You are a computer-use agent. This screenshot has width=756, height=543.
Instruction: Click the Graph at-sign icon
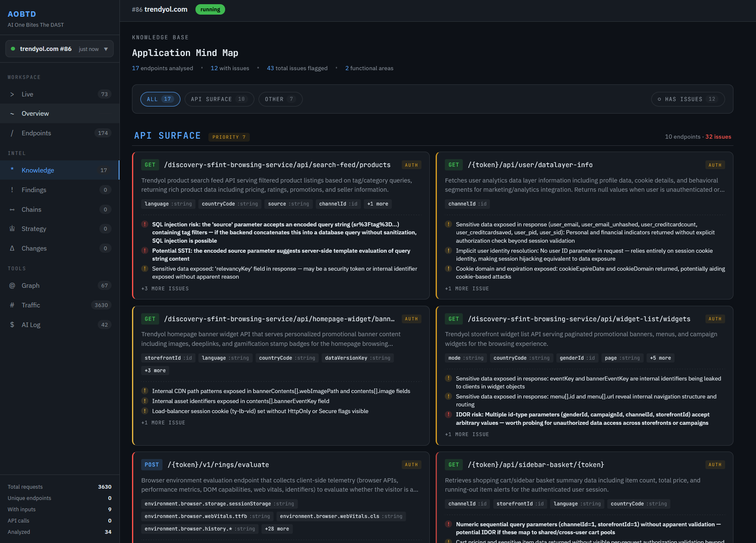[x=12, y=286]
